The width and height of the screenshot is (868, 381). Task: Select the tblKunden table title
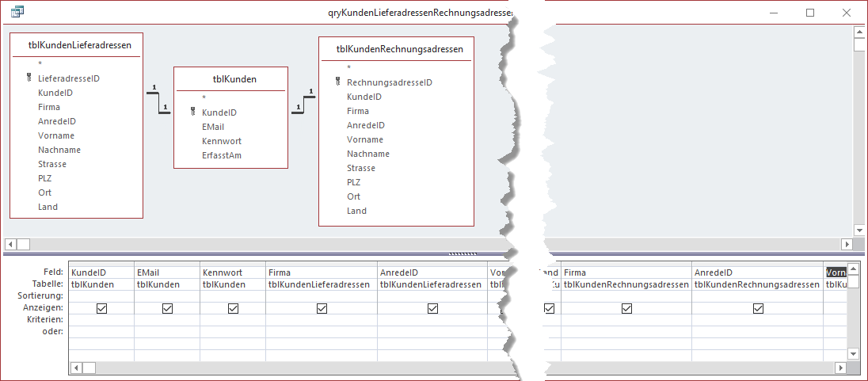tap(230, 78)
